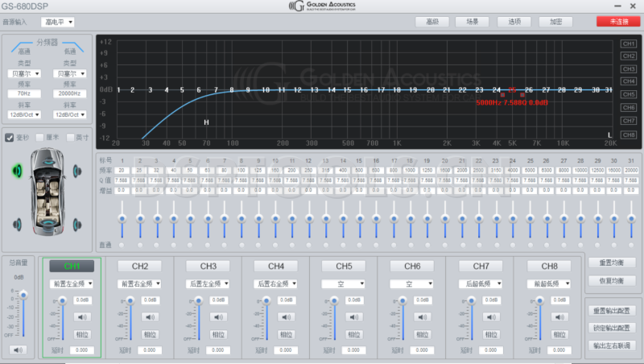Mute the master volume speaker icon
This screenshot has height=364, width=644.
[x=17, y=350]
